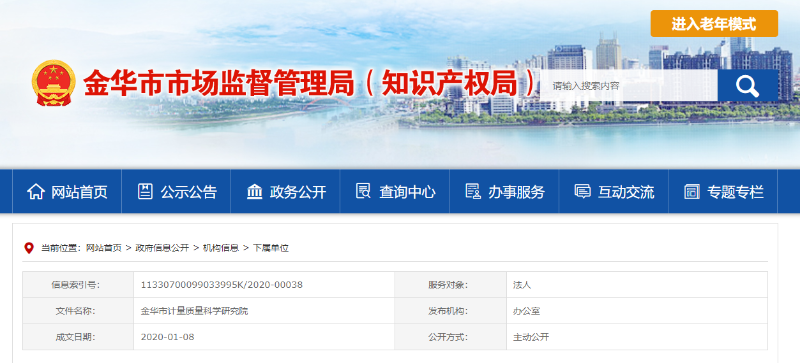Open the 查询中心 menu item
Image resolution: width=800 pixels, height=363 pixels.
(395, 191)
